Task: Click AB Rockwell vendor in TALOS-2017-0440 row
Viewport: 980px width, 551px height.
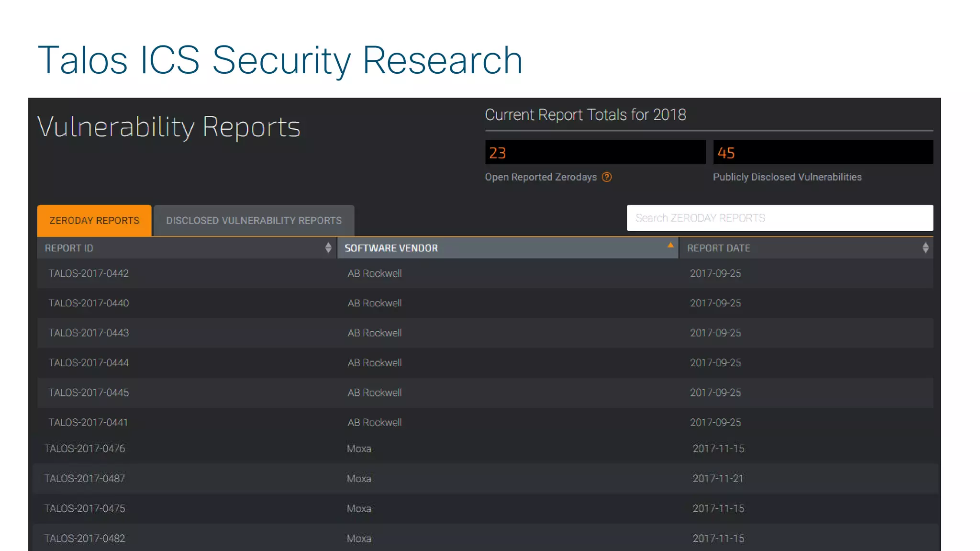Action: pos(375,303)
